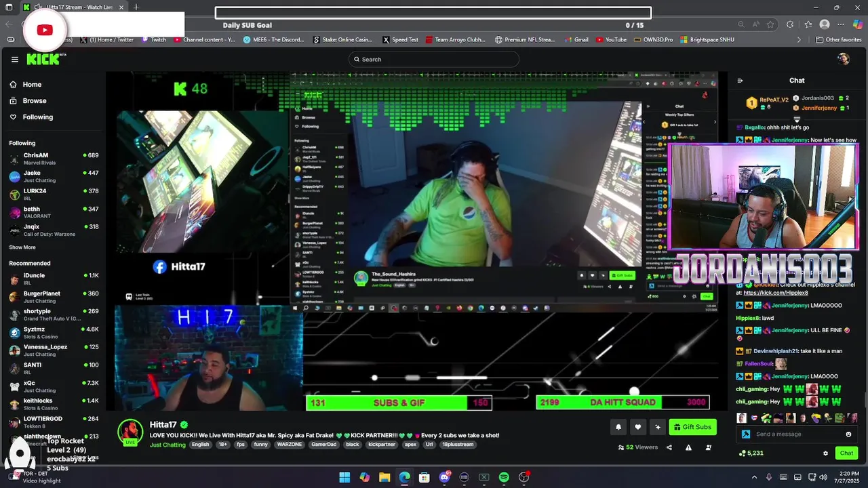Viewport: 868px width, 488px height.
Task: Click the report warning triangle icon
Action: (x=688, y=447)
